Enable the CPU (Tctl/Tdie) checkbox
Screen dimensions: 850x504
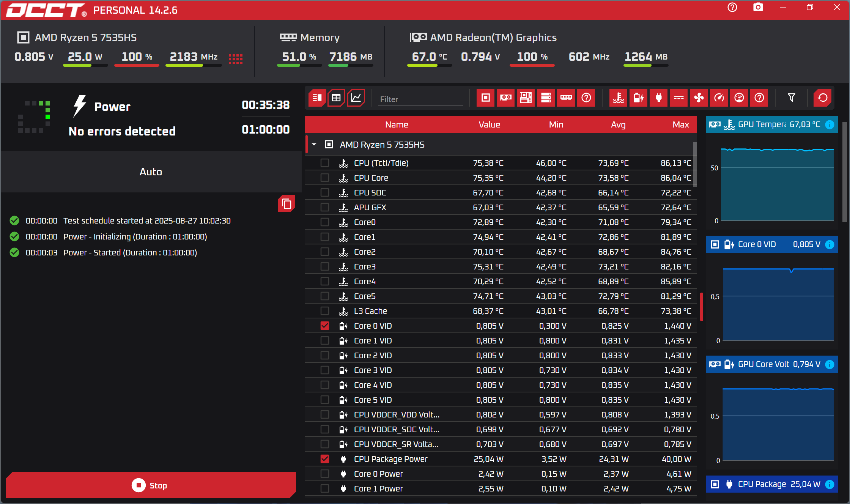click(x=324, y=163)
